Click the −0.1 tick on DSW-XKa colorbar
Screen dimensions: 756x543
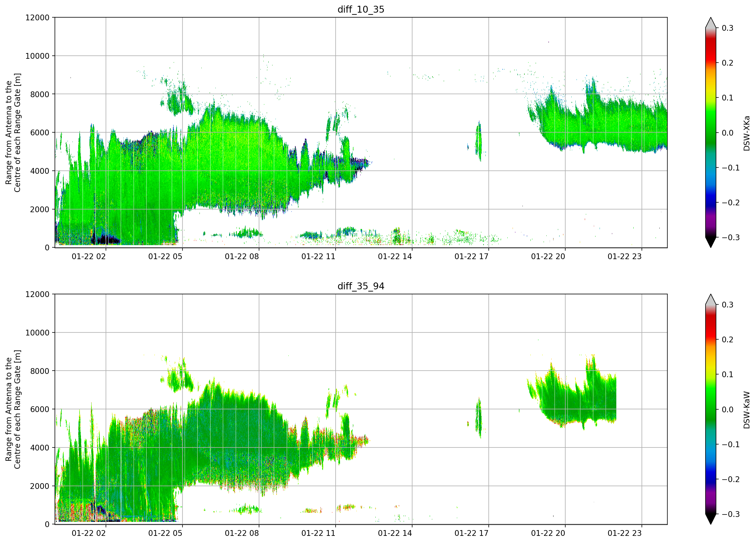point(731,168)
